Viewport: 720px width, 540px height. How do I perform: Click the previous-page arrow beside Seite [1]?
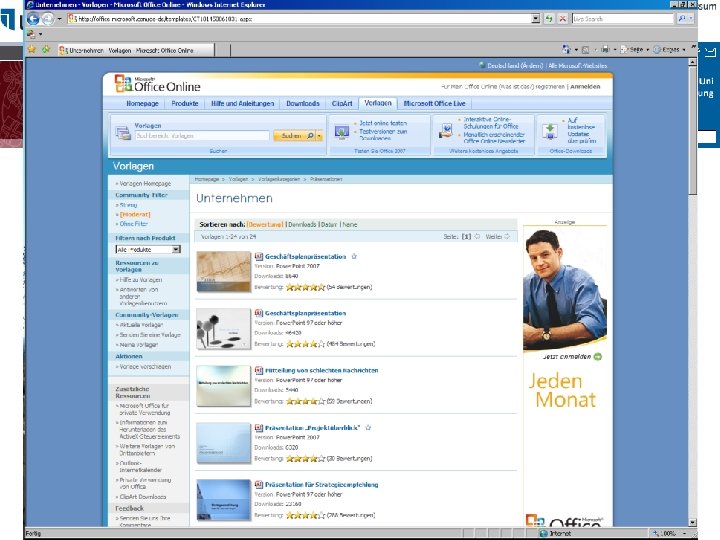(477, 236)
